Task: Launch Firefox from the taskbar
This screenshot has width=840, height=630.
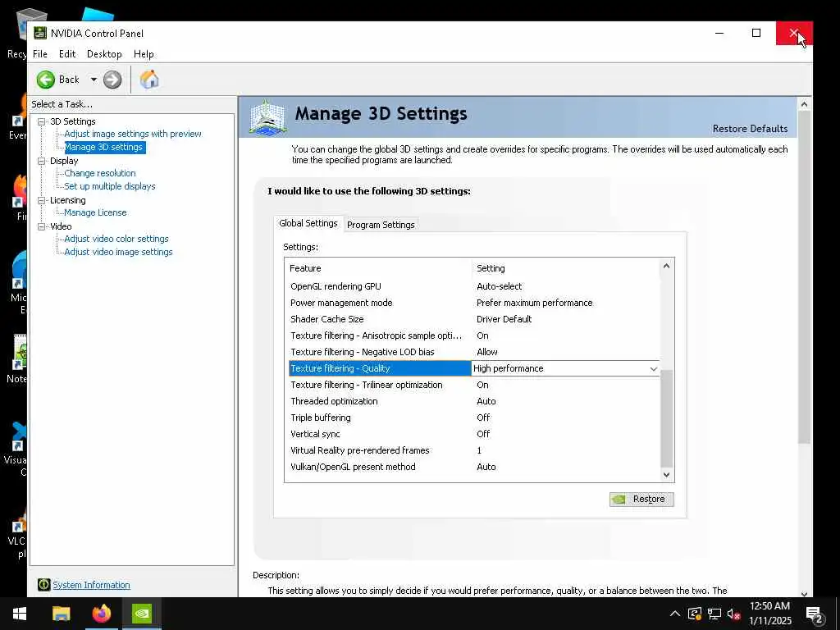Action: [101, 614]
